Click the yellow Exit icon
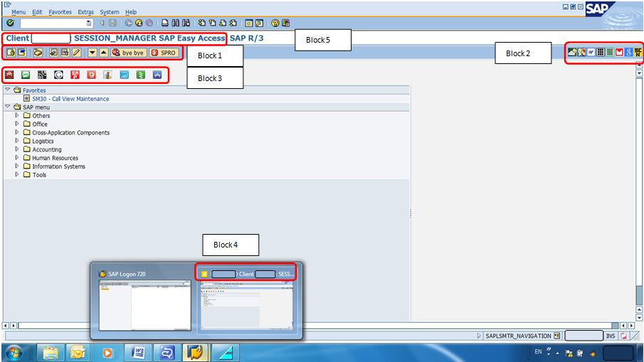 (x=139, y=23)
